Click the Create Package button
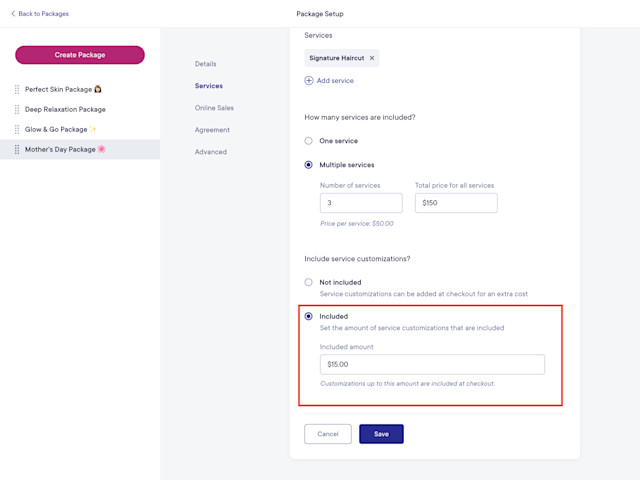Screen dimensions: 640x480 80,55
